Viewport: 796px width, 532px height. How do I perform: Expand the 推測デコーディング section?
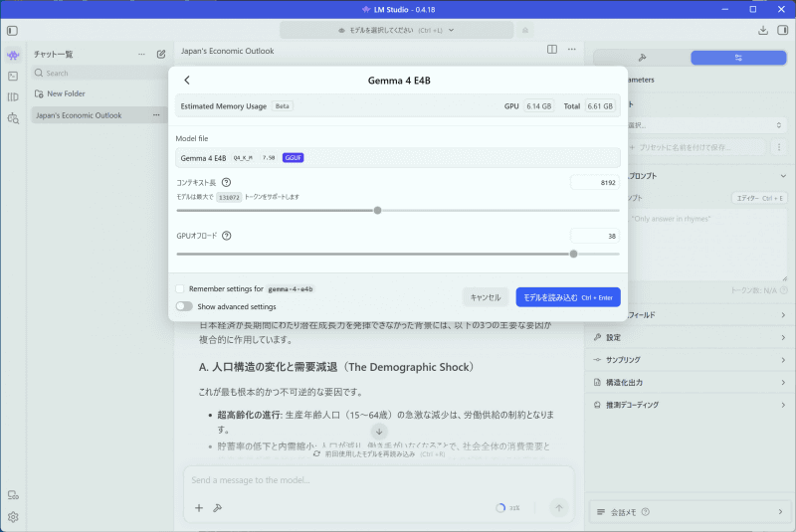(690, 405)
